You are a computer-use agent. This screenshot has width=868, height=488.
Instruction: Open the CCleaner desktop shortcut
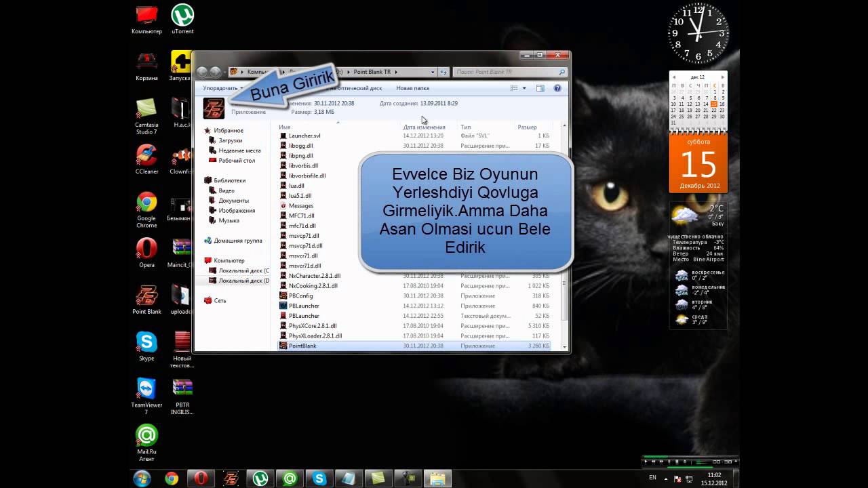coord(146,159)
